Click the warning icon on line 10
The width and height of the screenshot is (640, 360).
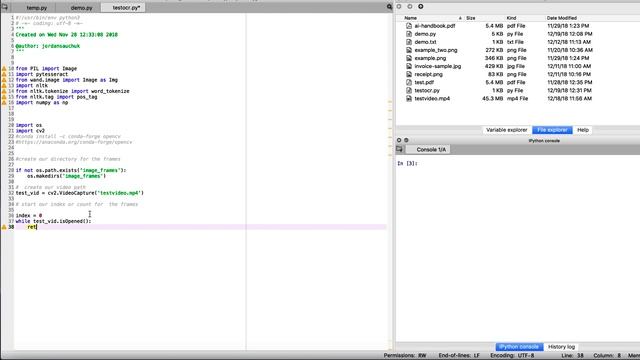point(4,69)
